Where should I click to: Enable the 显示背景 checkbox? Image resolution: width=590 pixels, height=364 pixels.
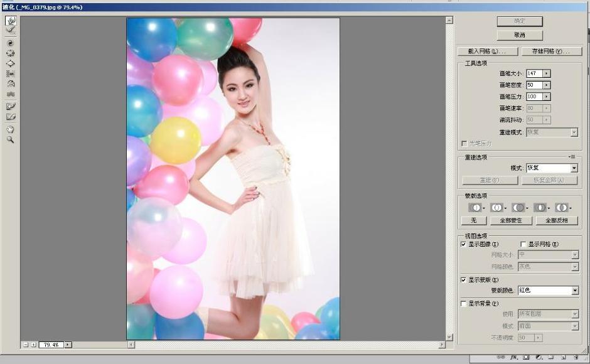coord(464,303)
